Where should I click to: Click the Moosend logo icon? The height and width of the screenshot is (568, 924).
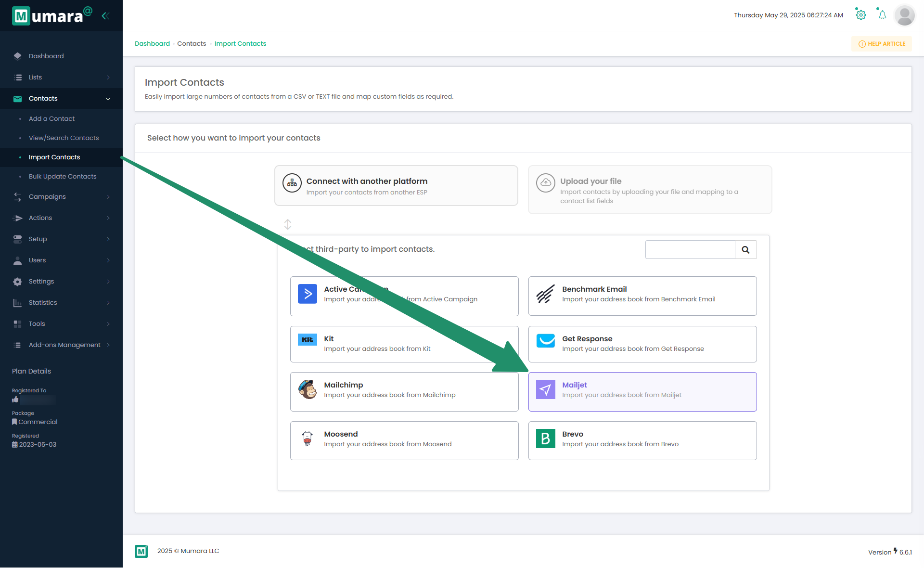[308, 439]
